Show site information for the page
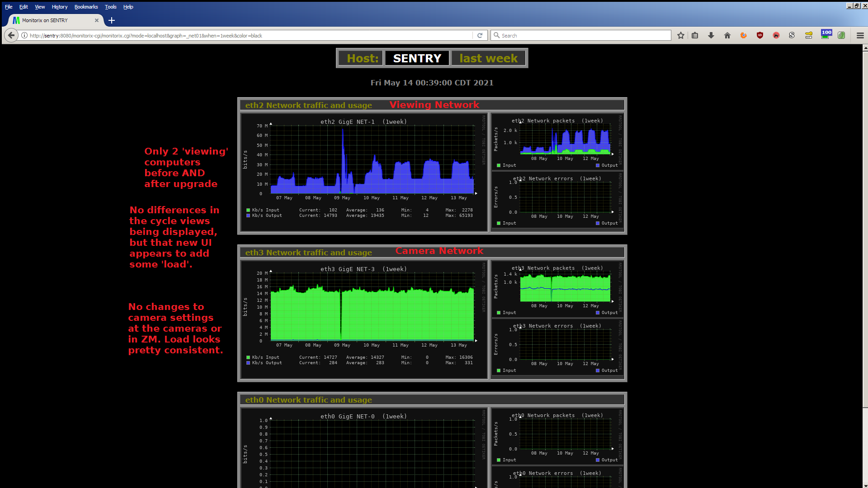The height and width of the screenshot is (488, 868). click(24, 35)
